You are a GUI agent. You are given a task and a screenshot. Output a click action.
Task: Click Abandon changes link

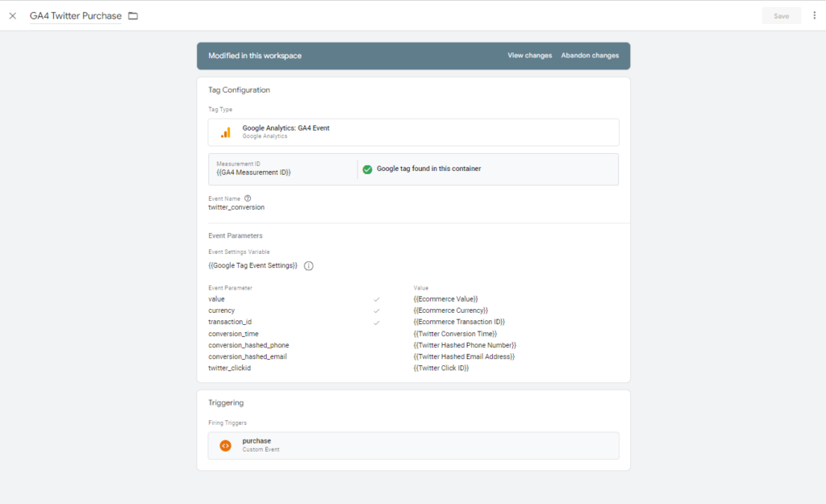(590, 56)
